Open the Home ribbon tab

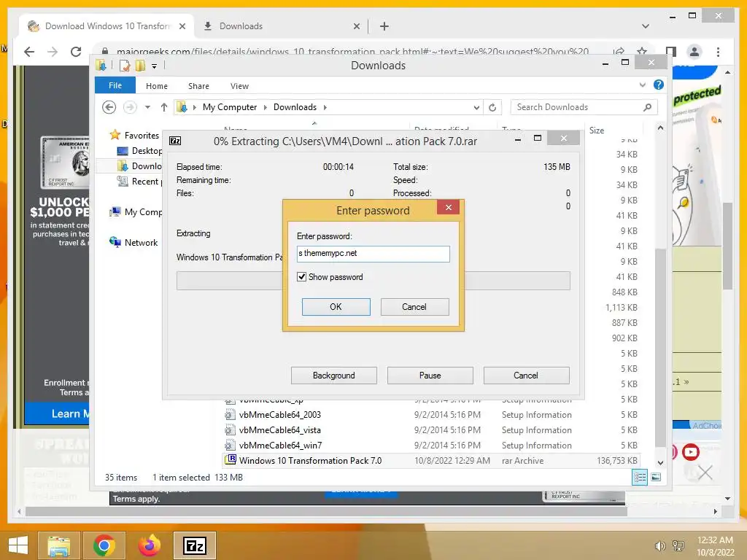pyautogui.click(x=157, y=86)
